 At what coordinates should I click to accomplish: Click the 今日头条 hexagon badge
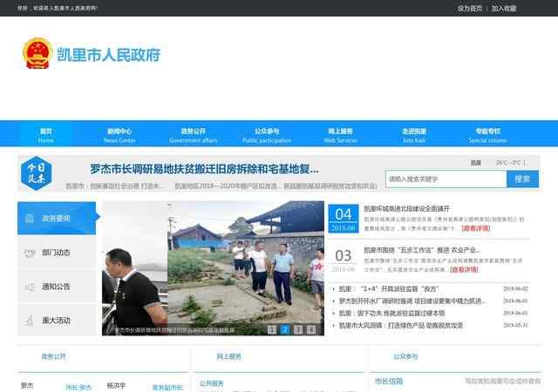tap(37, 173)
